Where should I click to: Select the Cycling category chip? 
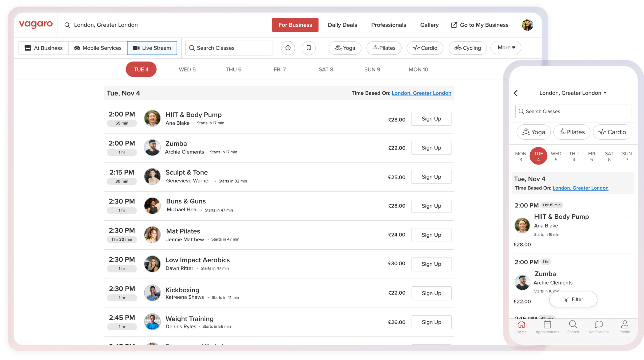coord(468,48)
